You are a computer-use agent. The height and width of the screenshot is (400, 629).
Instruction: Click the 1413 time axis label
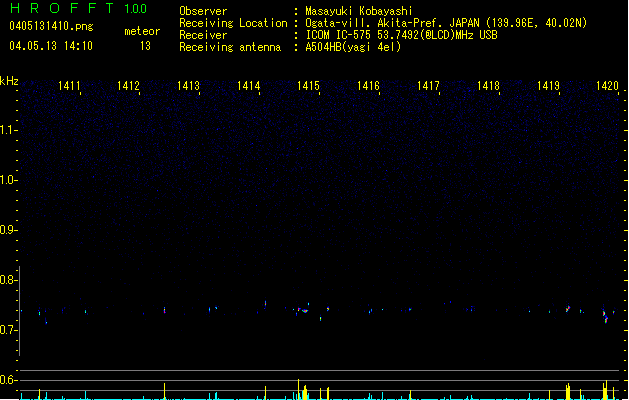click(188, 86)
